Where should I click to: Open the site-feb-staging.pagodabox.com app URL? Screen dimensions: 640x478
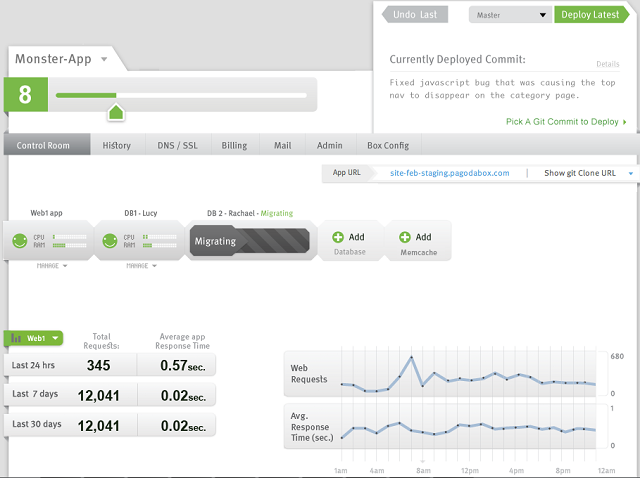(x=449, y=173)
